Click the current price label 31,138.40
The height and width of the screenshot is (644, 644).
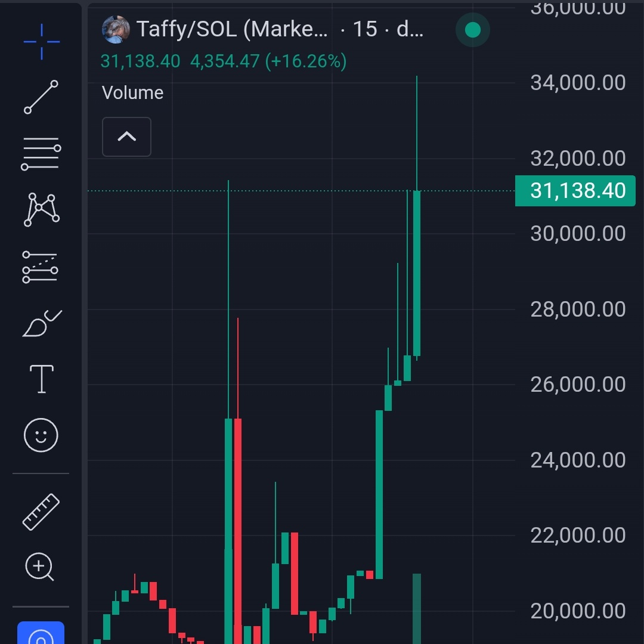[575, 191]
